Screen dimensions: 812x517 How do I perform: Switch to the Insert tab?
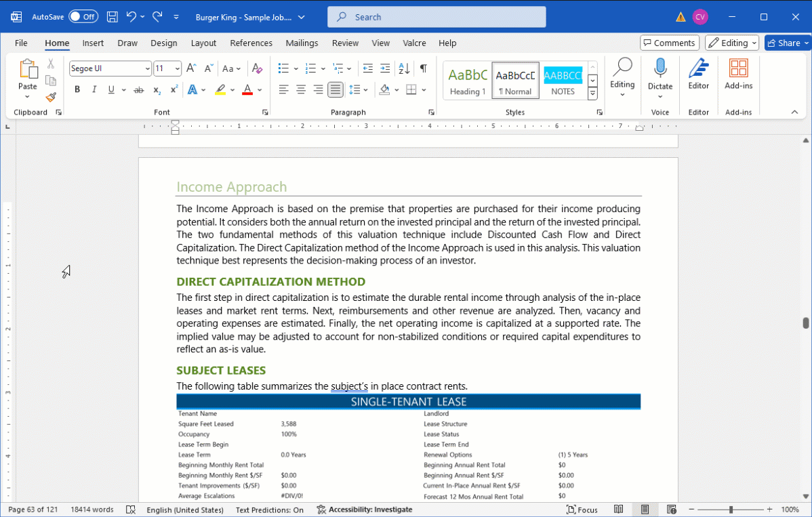pyautogui.click(x=94, y=43)
